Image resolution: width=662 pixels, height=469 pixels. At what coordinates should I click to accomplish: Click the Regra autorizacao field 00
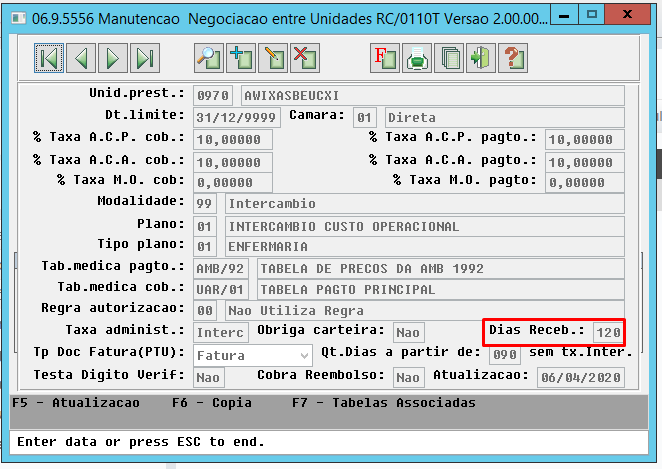205,311
